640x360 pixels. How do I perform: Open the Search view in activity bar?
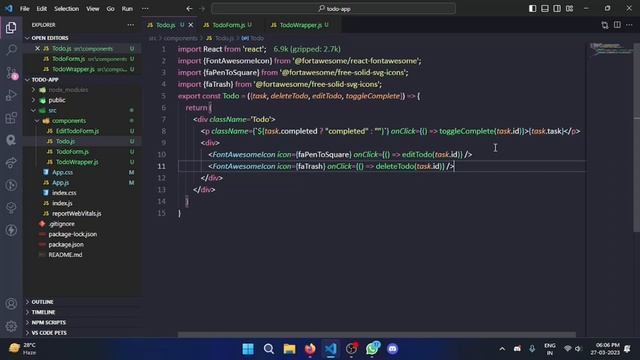[11, 50]
